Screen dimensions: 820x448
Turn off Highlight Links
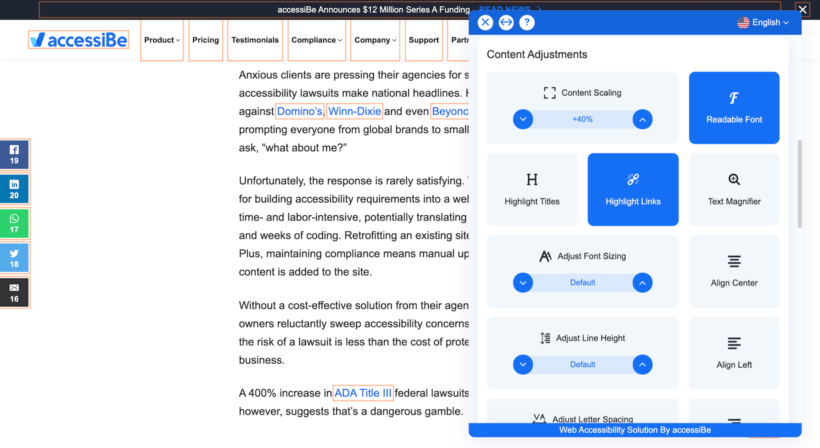click(633, 189)
